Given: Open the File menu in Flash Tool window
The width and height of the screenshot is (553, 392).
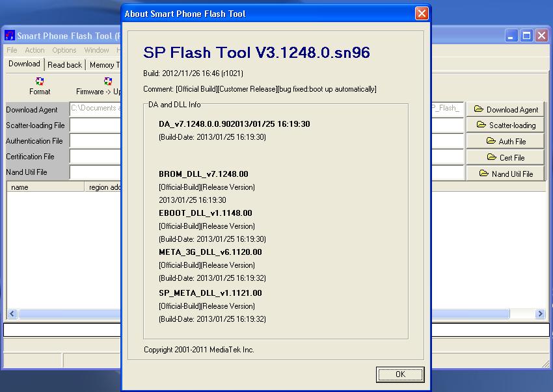Looking at the screenshot, I should click(x=12, y=50).
